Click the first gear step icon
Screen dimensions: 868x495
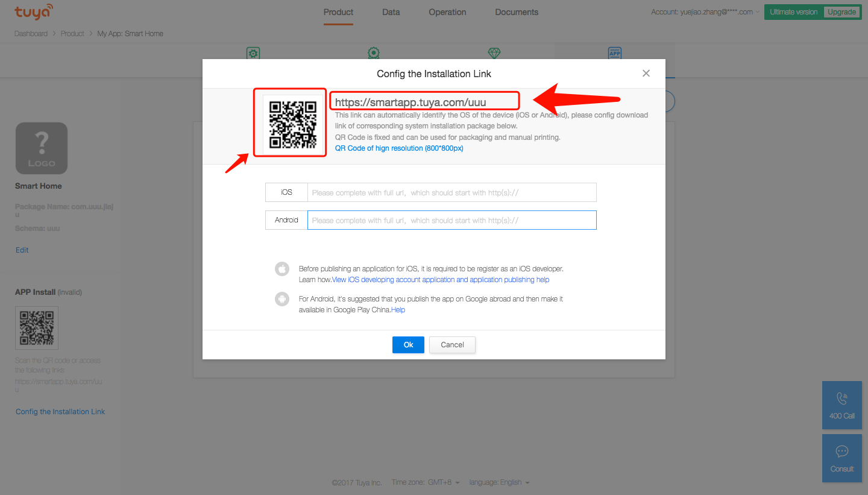[x=253, y=53]
